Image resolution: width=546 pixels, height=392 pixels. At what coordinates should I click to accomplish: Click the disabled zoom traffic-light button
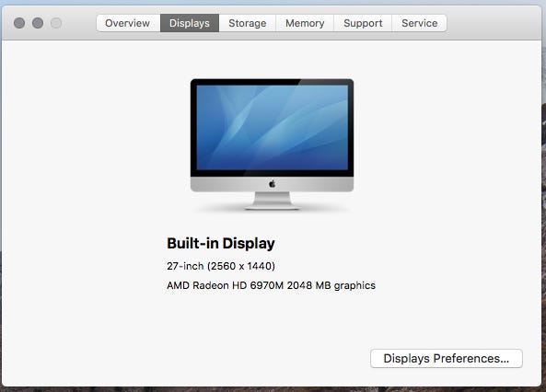coord(56,23)
